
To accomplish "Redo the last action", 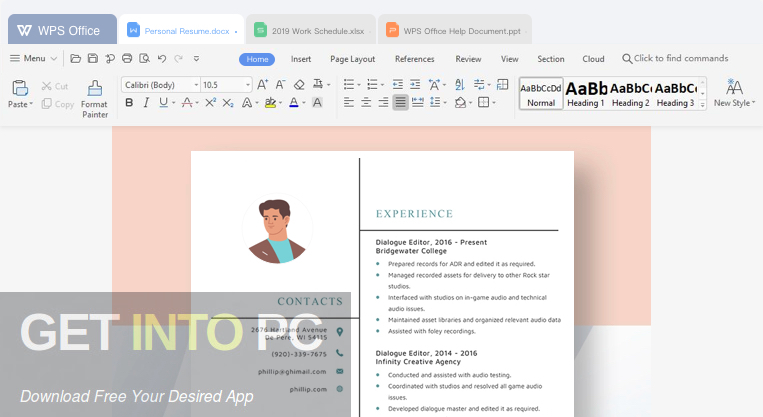I will point(179,59).
